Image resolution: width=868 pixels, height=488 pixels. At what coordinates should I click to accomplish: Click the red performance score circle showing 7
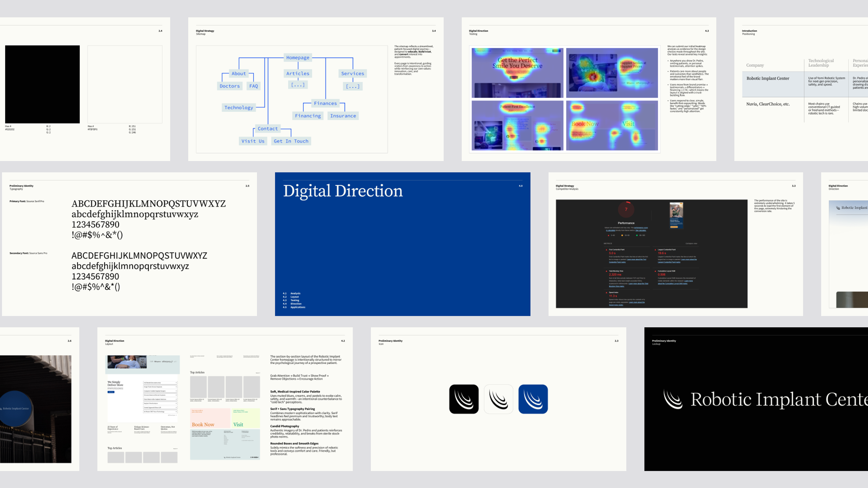[626, 209]
